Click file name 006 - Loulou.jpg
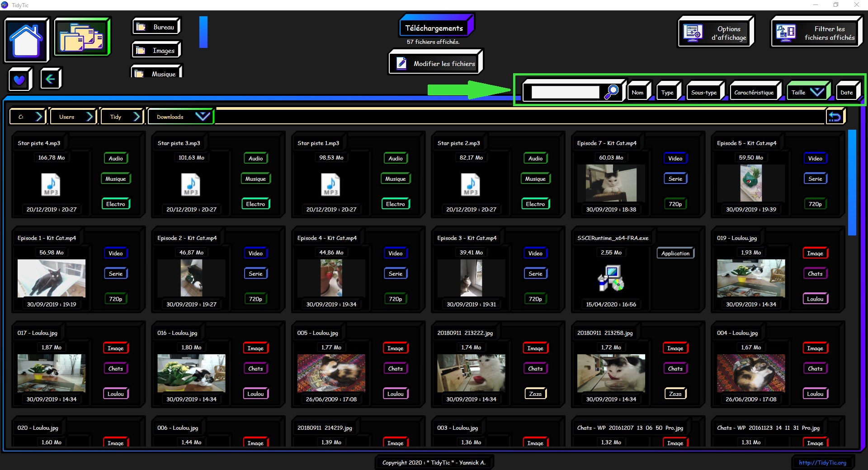 coord(178,428)
